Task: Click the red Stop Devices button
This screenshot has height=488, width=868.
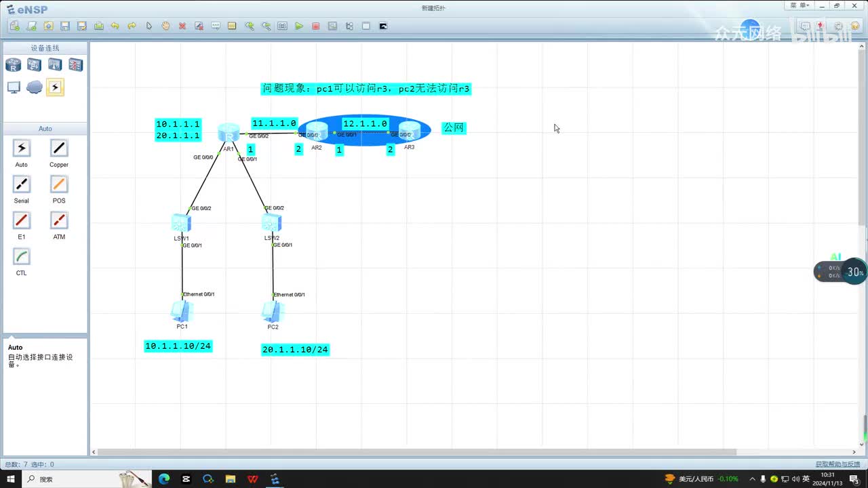Action: tap(316, 26)
